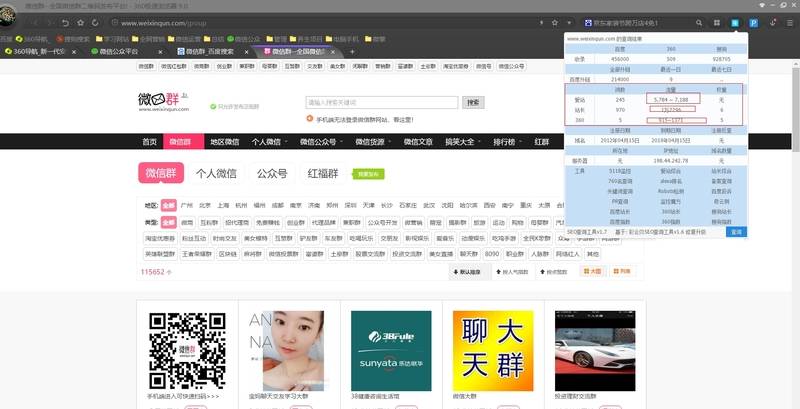The image size is (800, 409).
Task: Click the site keyword search field
Action: [x=382, y=103]
